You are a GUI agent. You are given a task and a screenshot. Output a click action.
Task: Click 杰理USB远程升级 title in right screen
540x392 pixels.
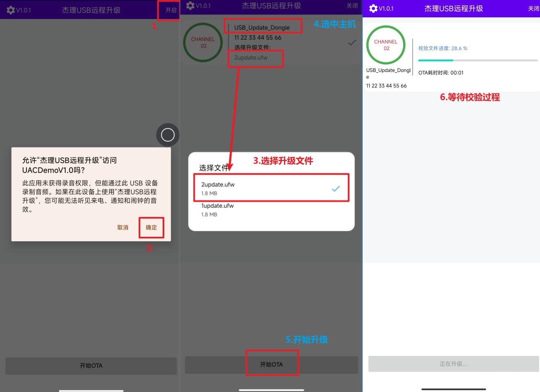click(x=454, y=8)
